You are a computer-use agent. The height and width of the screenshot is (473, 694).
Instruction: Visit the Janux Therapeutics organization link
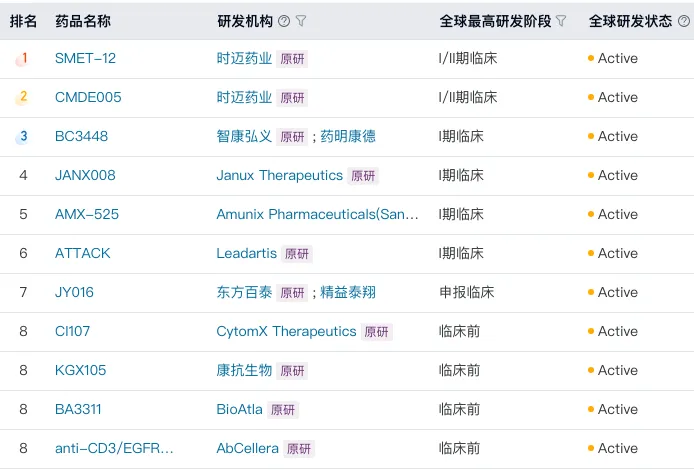(x=279, y=176)
